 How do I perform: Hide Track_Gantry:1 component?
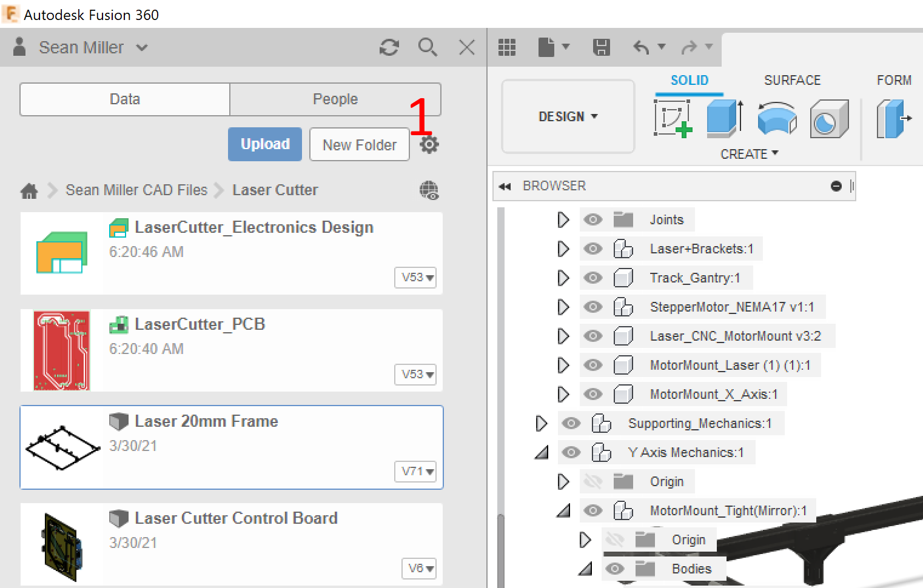[x=593, y=278]
